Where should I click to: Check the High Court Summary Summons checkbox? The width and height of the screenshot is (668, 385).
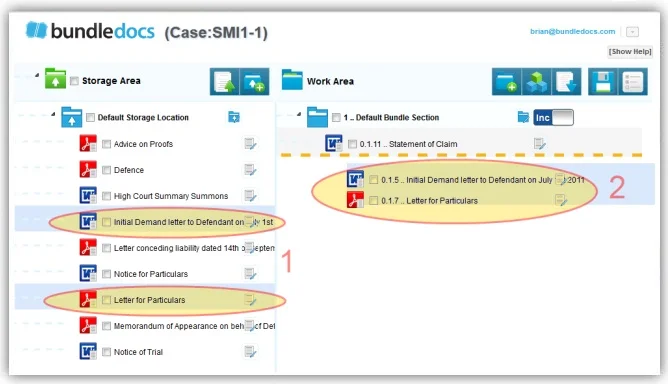coord(107,196)
